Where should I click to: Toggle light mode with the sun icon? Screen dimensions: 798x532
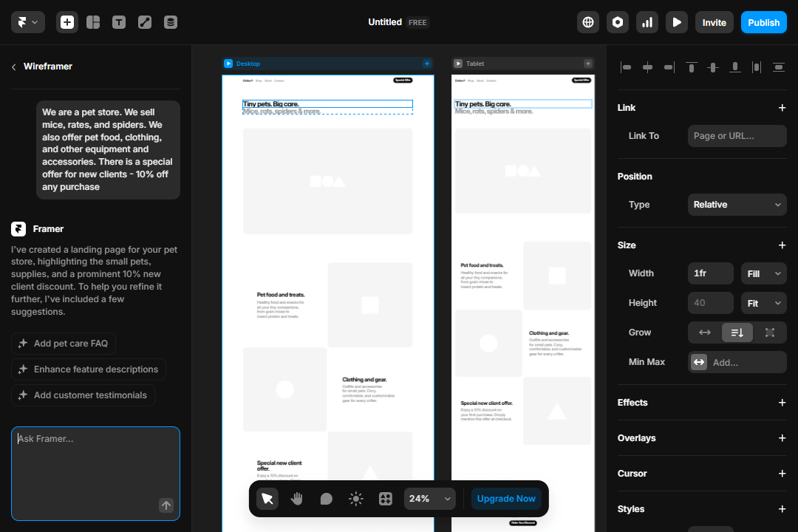pos(356,499)
